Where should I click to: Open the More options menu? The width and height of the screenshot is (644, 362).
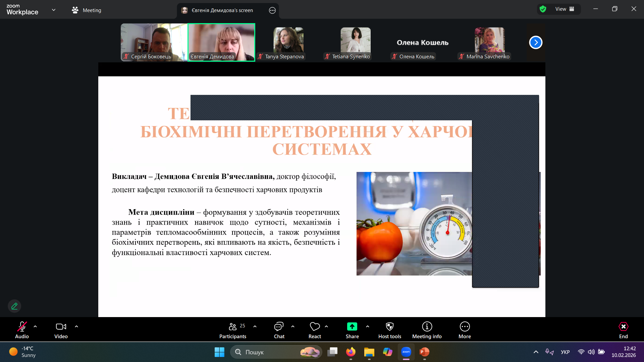(x=465, y=330)
